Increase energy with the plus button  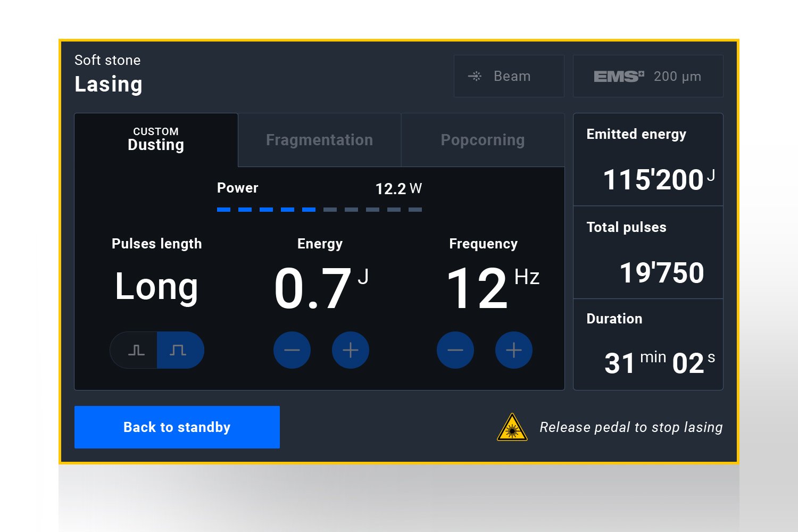pyautogui.click(x=351, y=350)
